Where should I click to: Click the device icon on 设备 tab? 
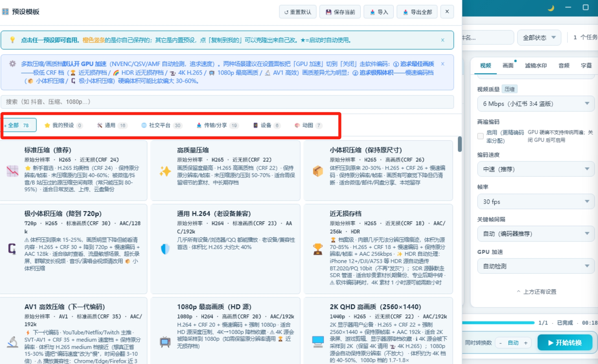pos(255,125)
